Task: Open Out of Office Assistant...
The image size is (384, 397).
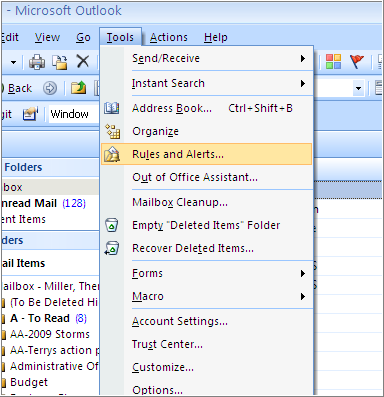Action: coord(206,177)
